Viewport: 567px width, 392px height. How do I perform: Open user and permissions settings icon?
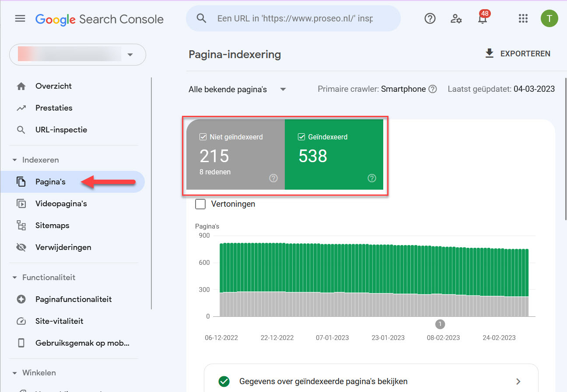456,19
